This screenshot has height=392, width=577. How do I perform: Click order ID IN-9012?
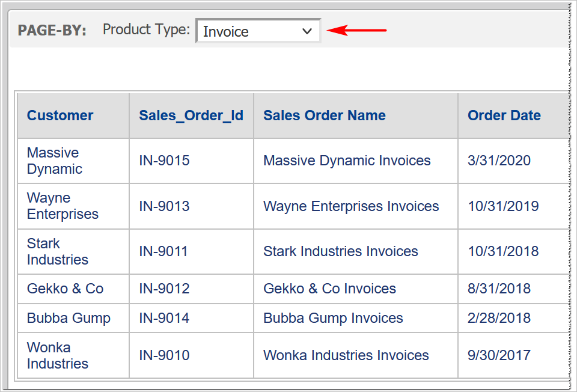(x=164, y=289)
